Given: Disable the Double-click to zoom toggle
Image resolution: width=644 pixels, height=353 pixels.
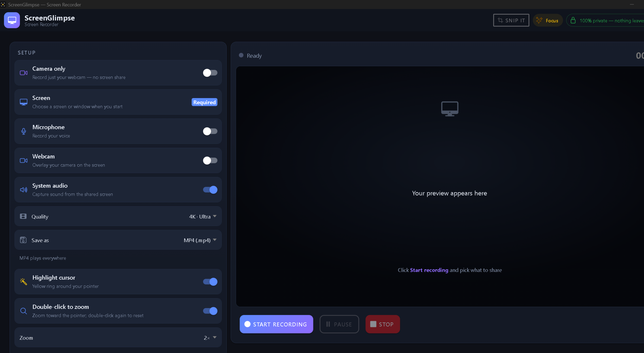Looking at the screenshot, I should click(x=210, y=311).
